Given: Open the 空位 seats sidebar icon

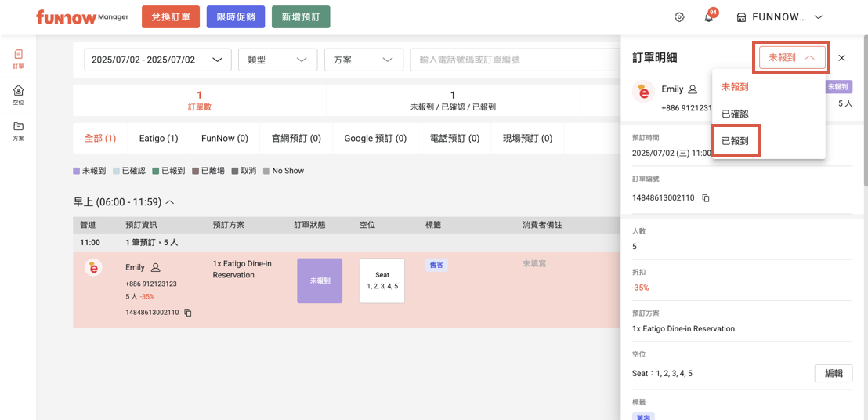Looking at the screenshot, I should coord(18,95).
